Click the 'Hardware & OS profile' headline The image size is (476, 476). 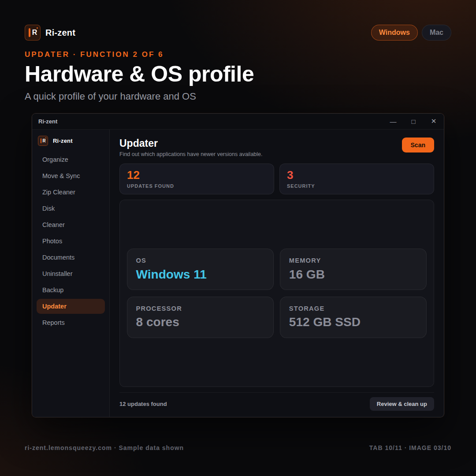click(x=139, y=74)
